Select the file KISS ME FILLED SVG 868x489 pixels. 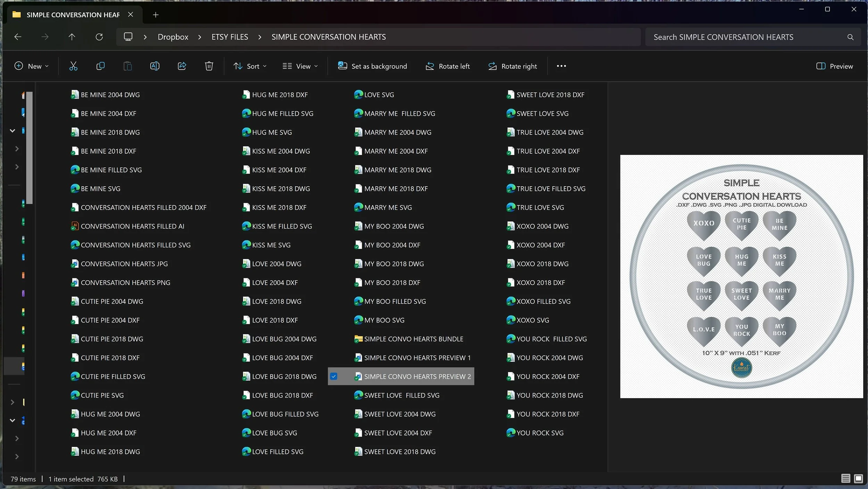point(277,226)
